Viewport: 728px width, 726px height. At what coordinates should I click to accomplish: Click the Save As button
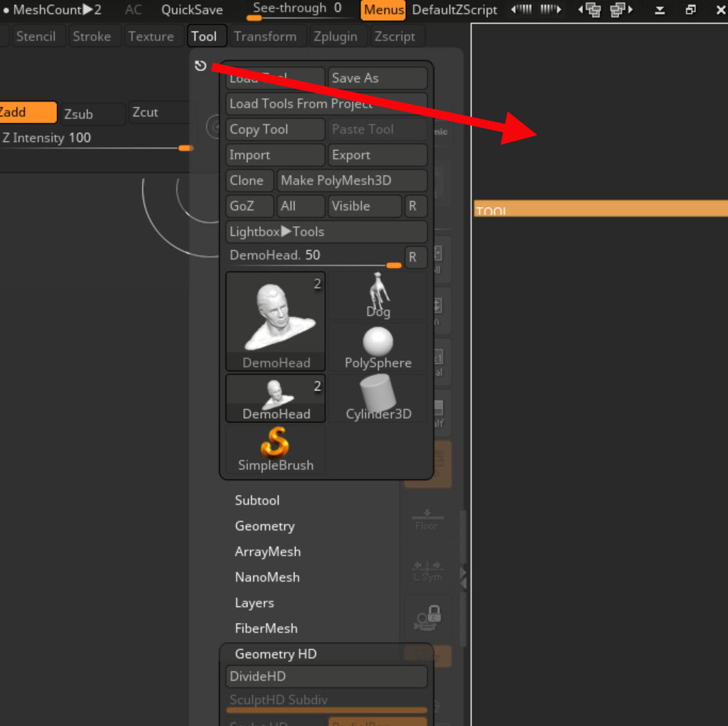378,78
